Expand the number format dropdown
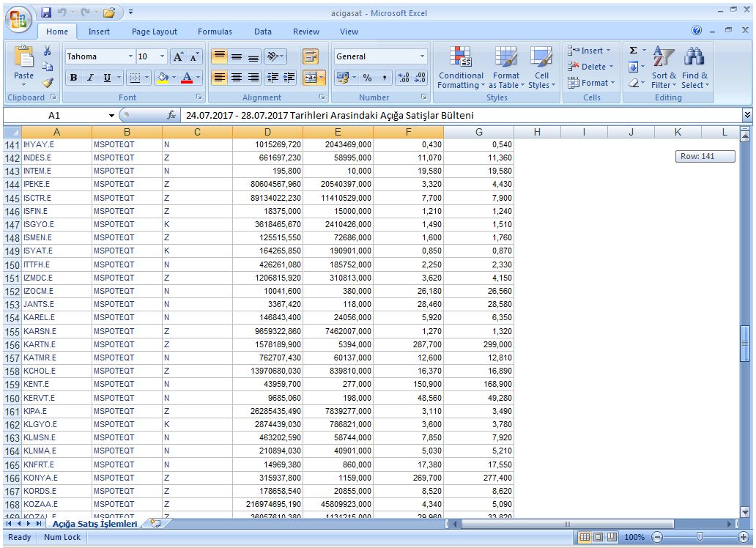 (x=423, y=56)
